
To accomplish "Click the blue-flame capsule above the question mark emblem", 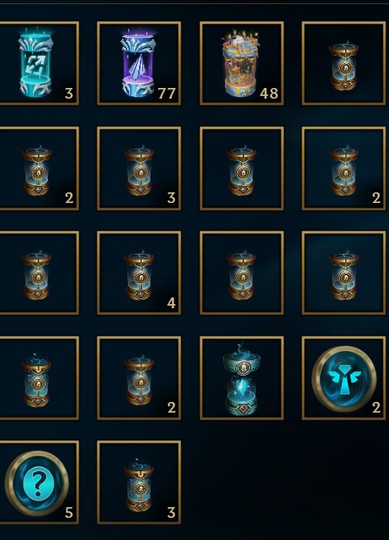I will [37, 378].
